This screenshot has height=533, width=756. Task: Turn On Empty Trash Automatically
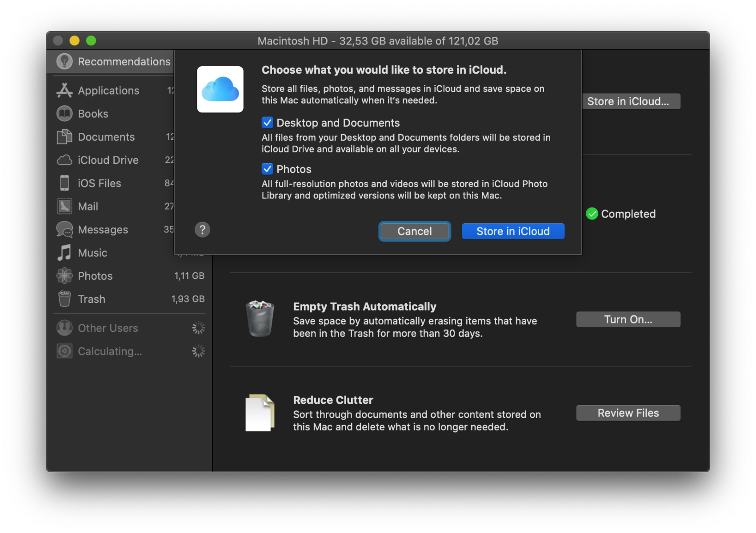tap(628, 319)
